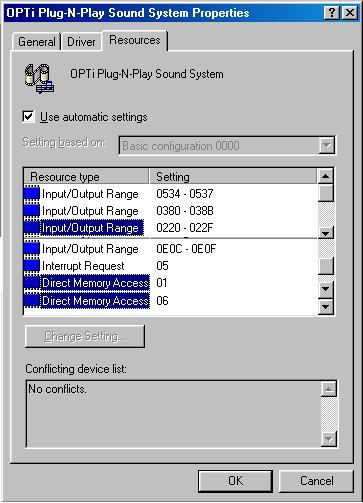
Task: Select Input/Output Range row label for 0380 - 038B
Action: (90, 211)
